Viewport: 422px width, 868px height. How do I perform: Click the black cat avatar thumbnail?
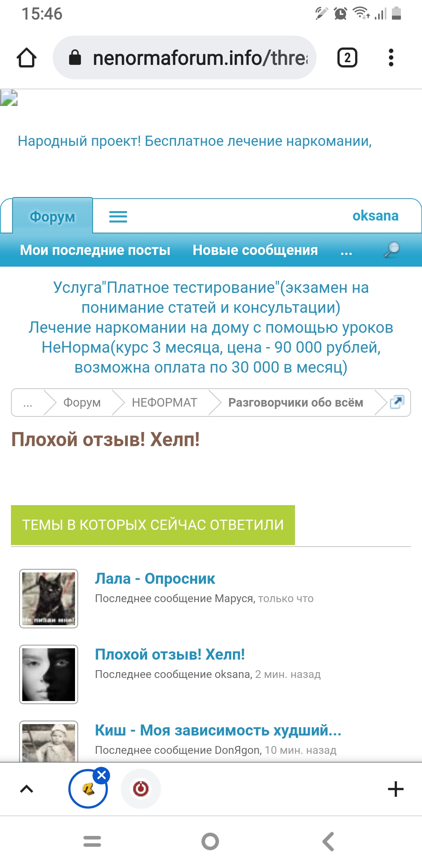(48, 598)
